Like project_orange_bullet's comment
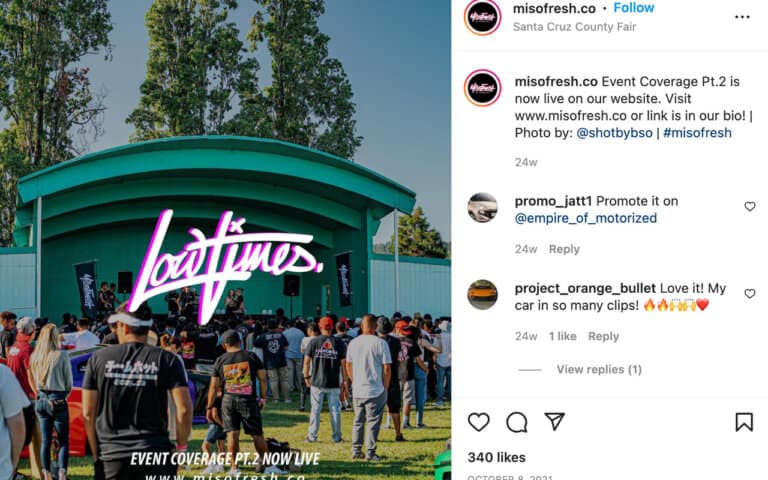 click(x=750, y=294)
